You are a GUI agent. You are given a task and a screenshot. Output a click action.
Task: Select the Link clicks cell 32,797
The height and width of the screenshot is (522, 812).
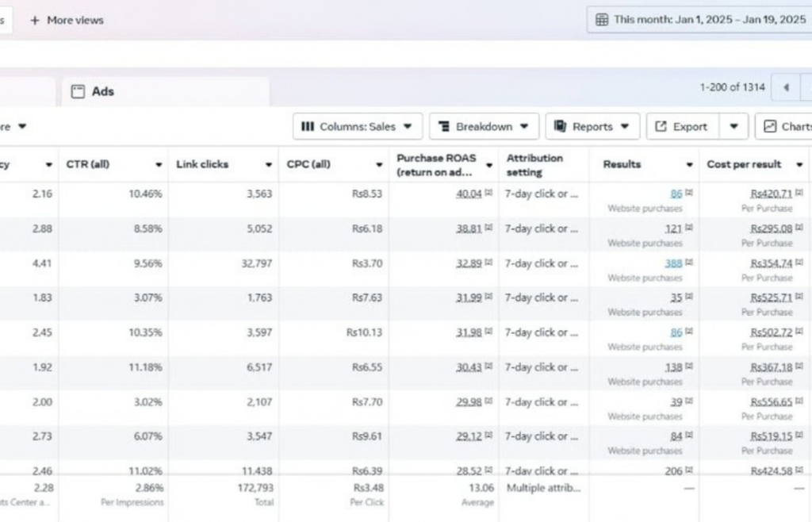257,263
